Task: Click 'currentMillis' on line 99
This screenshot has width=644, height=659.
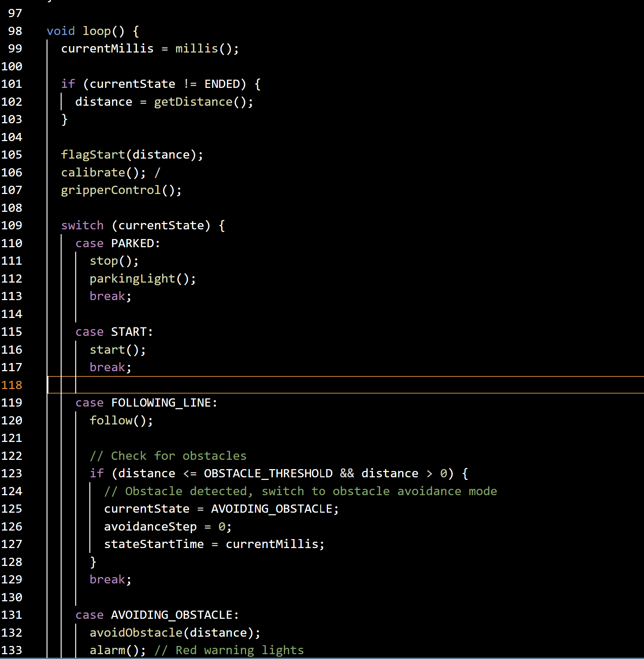Action: coord(107,48)
